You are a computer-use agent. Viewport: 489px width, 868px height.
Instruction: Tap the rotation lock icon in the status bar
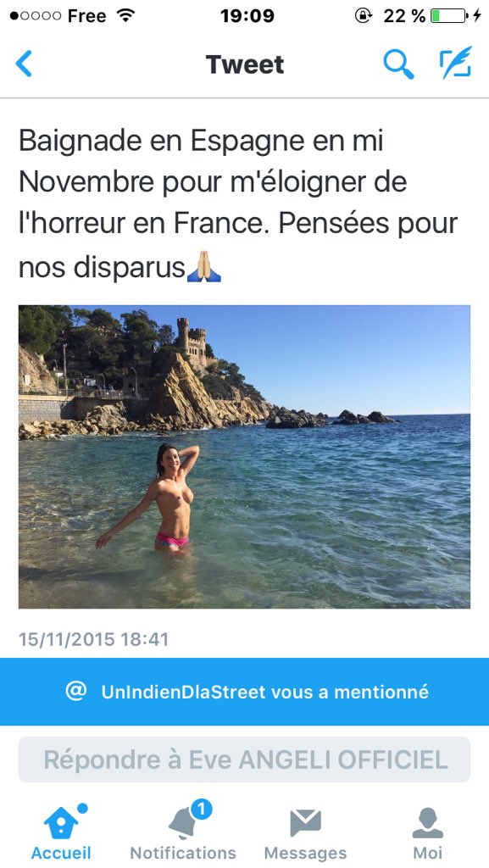click(363, 15)
